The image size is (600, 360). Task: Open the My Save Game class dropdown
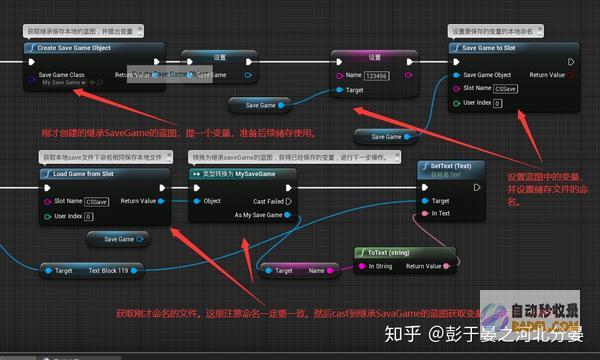(x=64, y=82)
